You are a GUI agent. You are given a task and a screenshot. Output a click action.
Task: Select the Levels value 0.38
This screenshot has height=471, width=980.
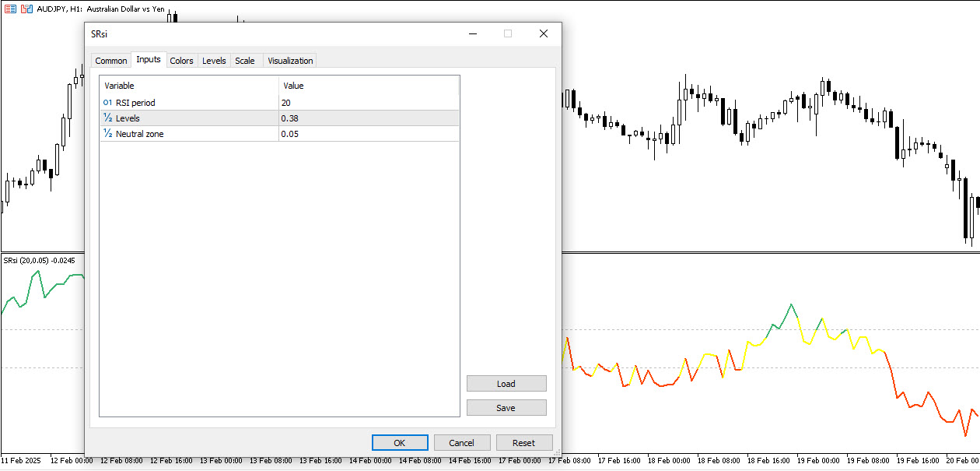369,118
